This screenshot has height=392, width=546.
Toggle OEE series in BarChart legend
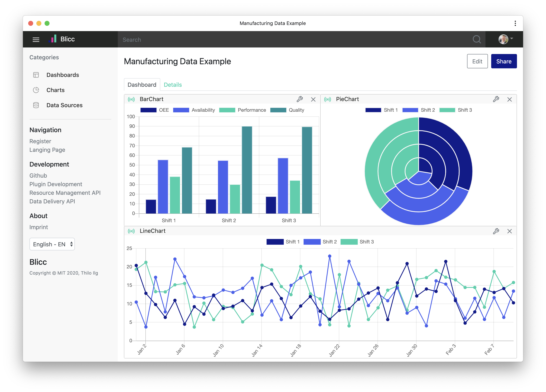pyautogui.click(x=155, y=110)
